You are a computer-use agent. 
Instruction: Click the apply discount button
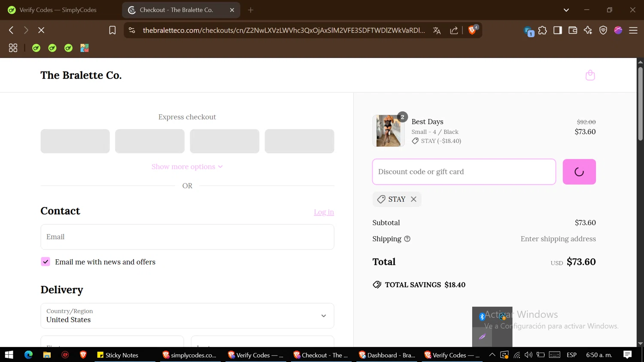pyautogui.click(x=579, y=172)
